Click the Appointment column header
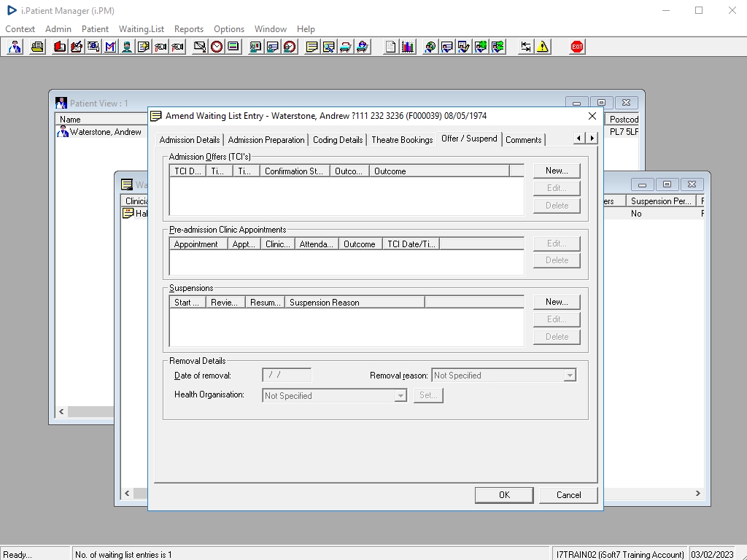747x560 pixels. (198, 244)
